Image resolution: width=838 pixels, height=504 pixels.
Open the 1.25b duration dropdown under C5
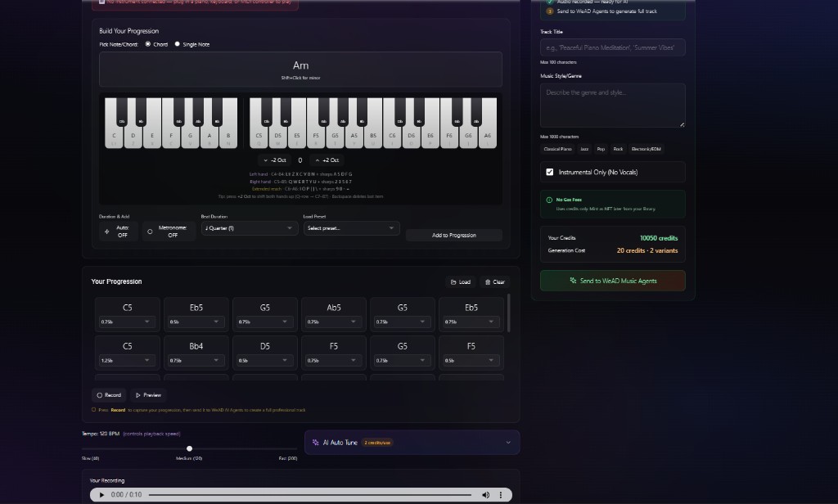click(x=126, y=360)
